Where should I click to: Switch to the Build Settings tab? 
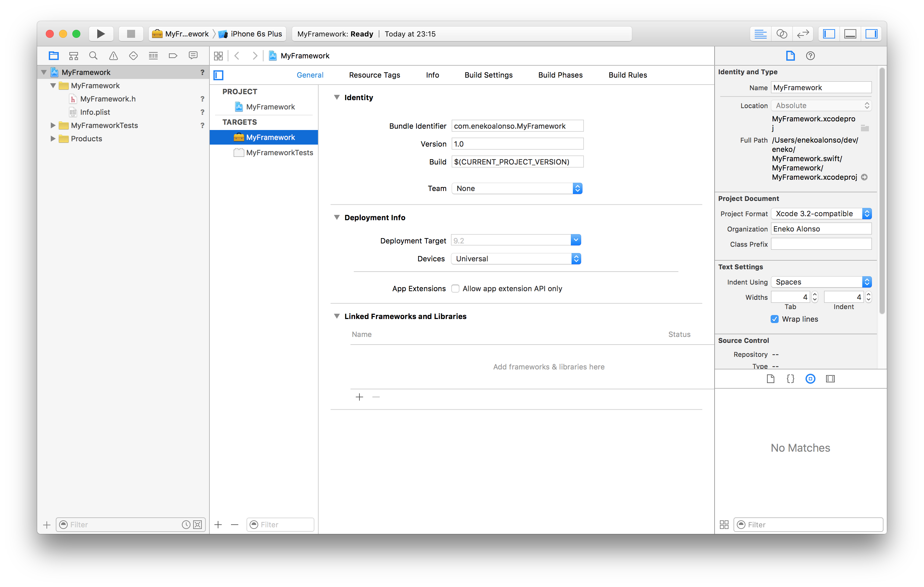point(489,75)
